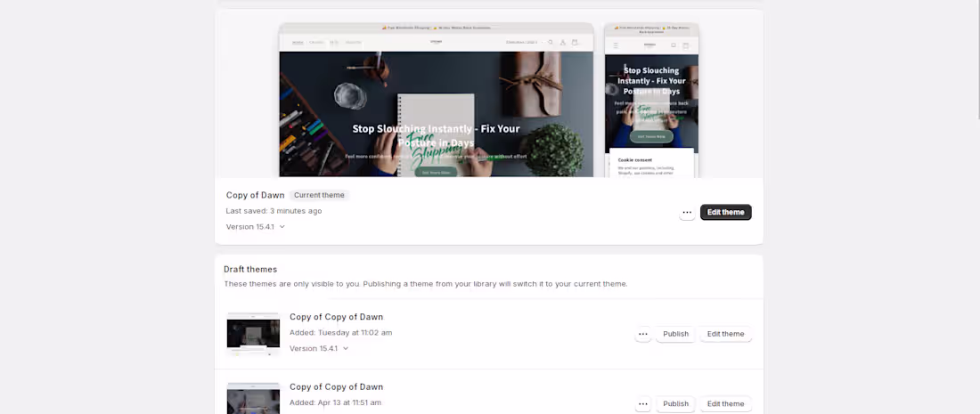Viewport: 980px width, 414px height.
Task: Open more actions for Tuesday's draft theme
Action: [x=643, y=334]
